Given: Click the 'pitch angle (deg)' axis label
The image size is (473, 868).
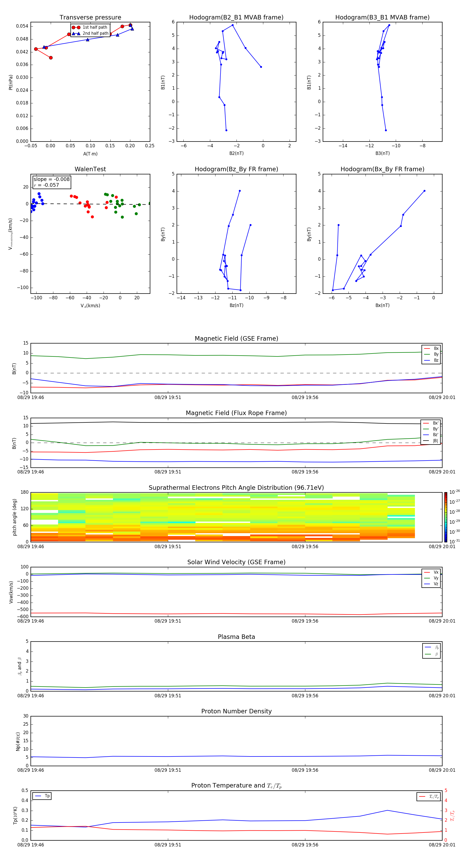Looking at the screenshot, I should pyautogui.click(x=14, y=517).
